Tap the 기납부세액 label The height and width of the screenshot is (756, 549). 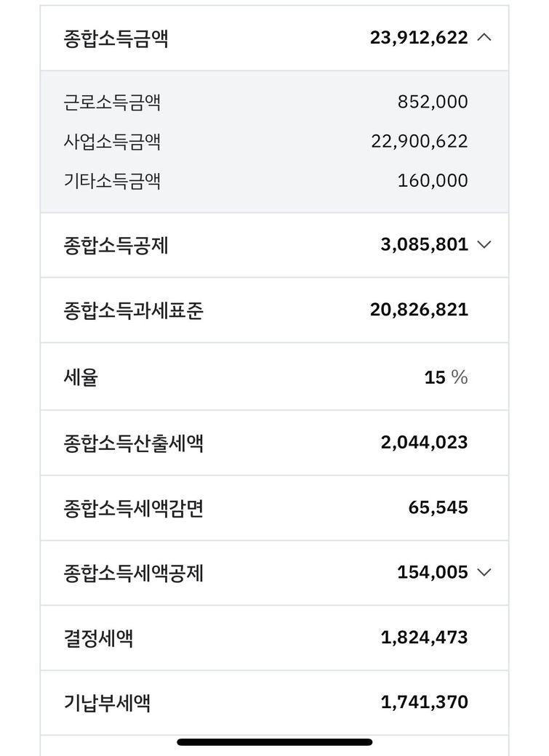(x=107, y=703)
